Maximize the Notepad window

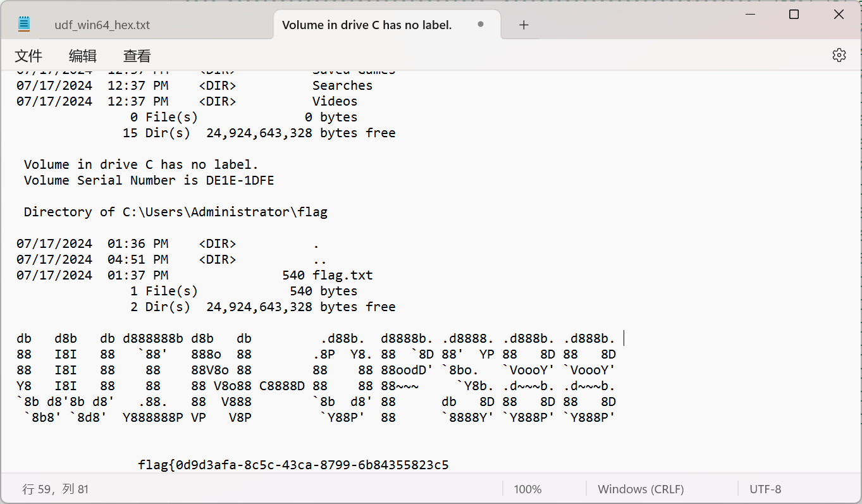[794, 15]
